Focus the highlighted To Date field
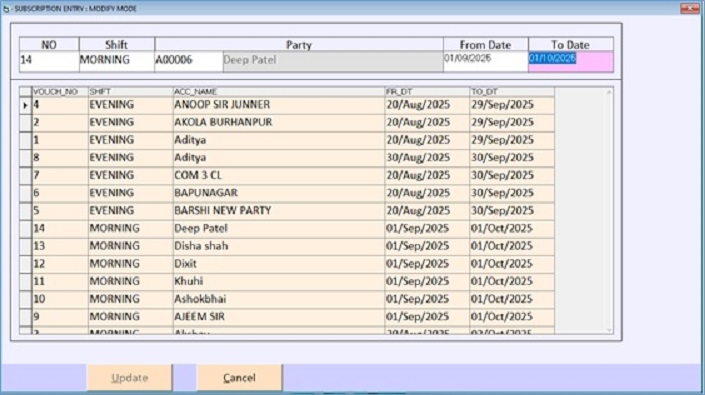705x395 pixels. pyautogui.click(x=571, y=62)
